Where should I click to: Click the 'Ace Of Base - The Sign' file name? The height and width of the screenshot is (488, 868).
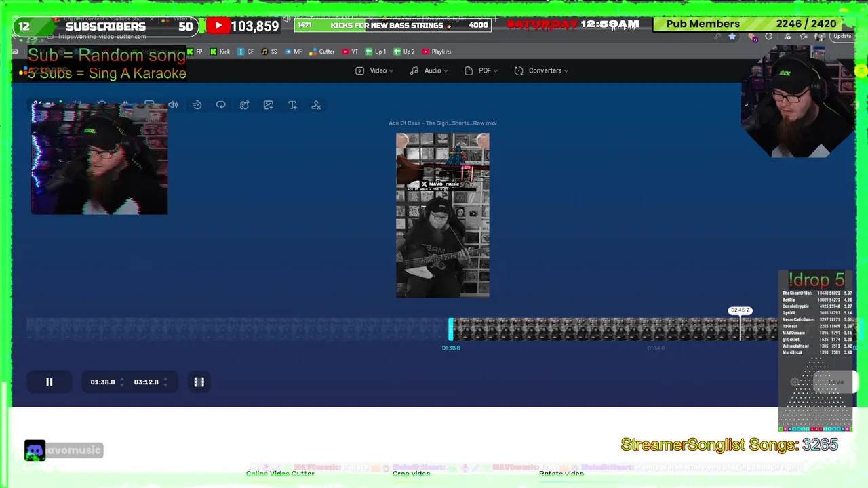(x=443, y=123)
